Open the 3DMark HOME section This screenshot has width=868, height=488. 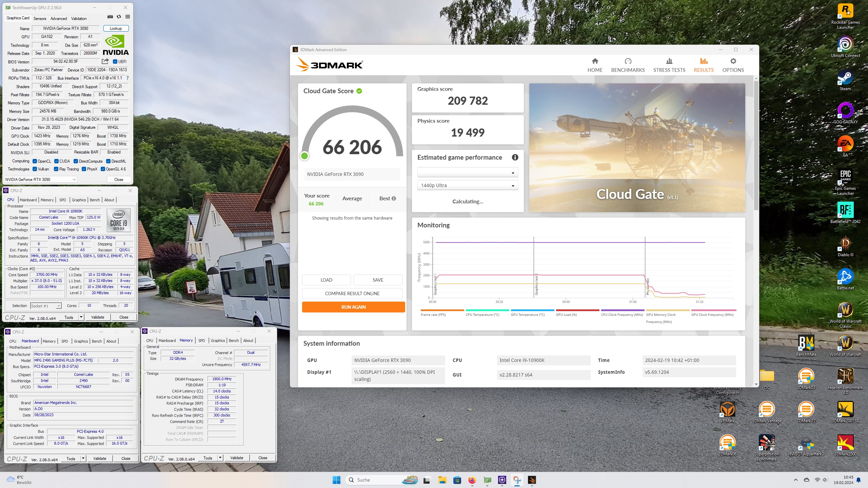[595, 65]
